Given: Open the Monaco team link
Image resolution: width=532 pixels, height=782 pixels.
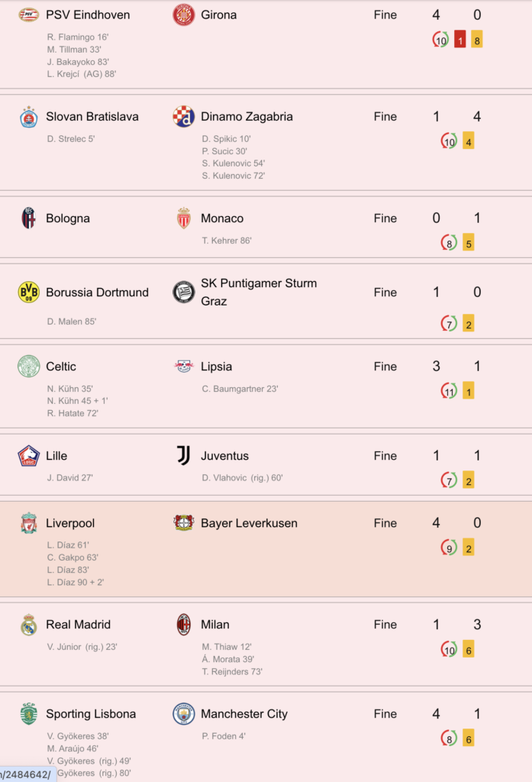Looking at the screenshot, I should pos(222,218).
